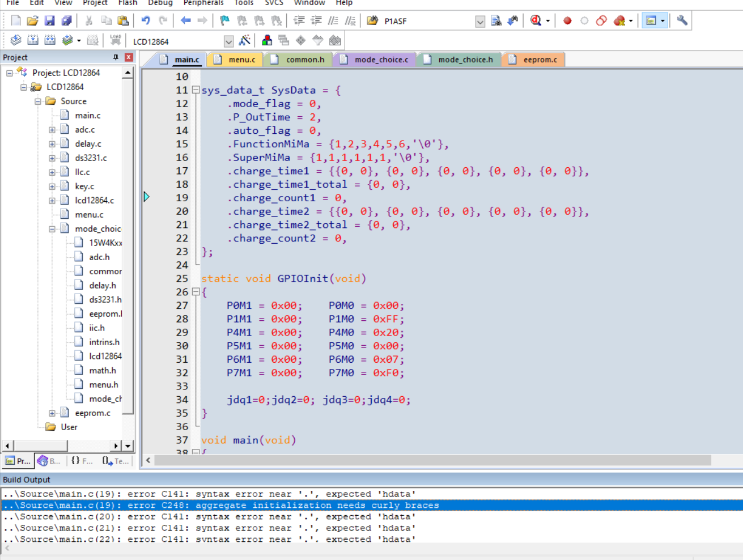Open the batch build dropdown arrow
The height and width of the screenshot is (560, 743).
[79, 41]
